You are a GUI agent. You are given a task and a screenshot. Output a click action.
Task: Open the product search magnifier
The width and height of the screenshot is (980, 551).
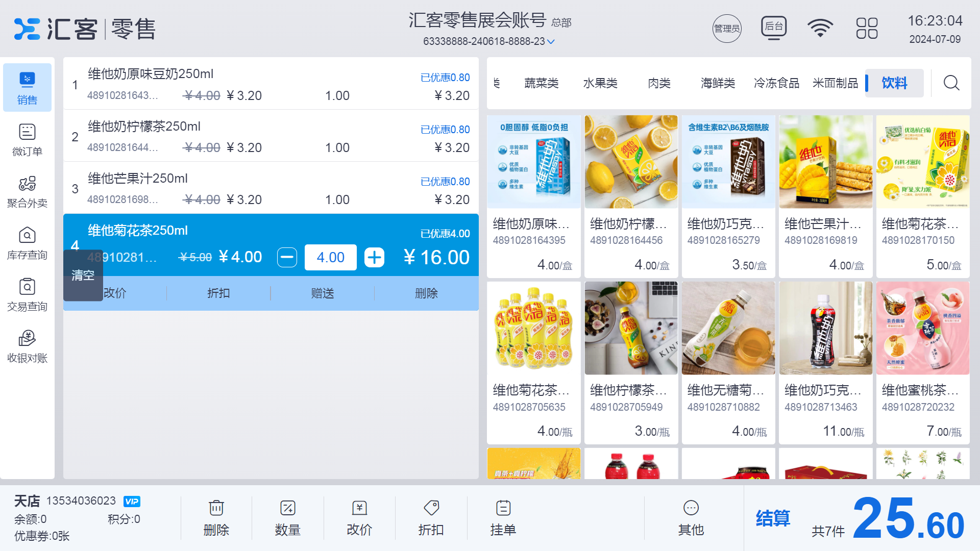coord(951,83)
